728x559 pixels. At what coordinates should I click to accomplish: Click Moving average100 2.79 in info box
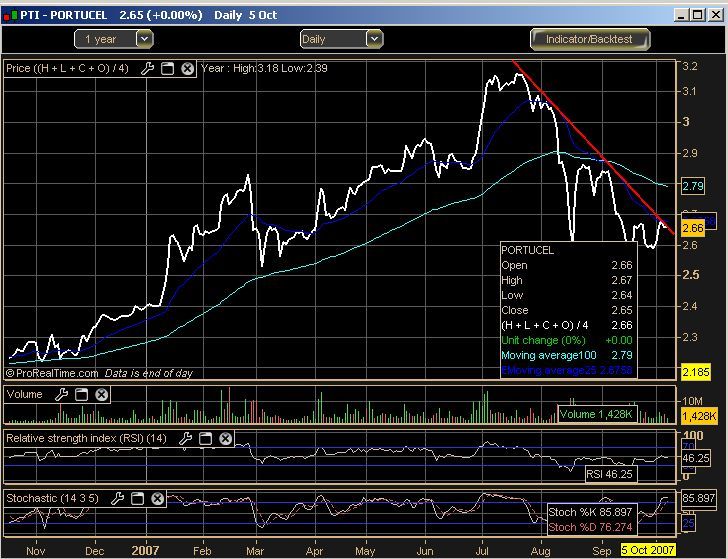point(567,355)
